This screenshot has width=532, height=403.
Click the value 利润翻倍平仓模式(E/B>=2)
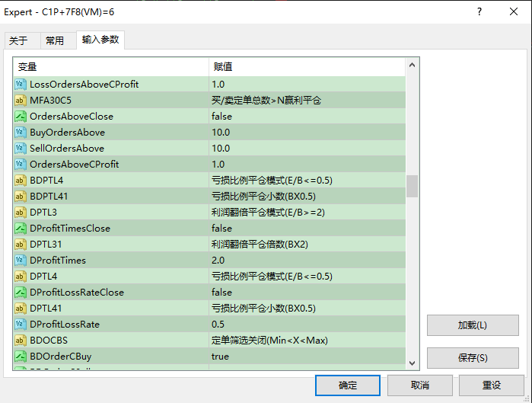coord(268,213)
